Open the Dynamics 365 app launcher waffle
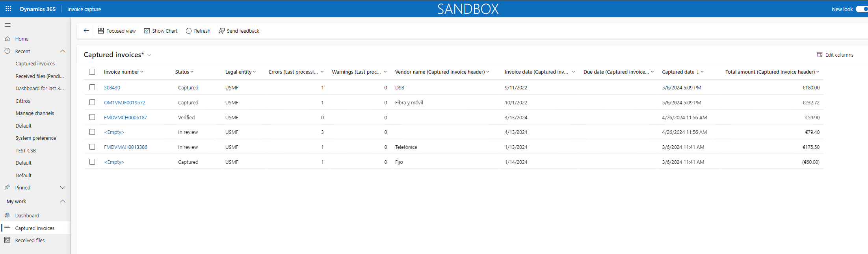 tap(8, 9)
